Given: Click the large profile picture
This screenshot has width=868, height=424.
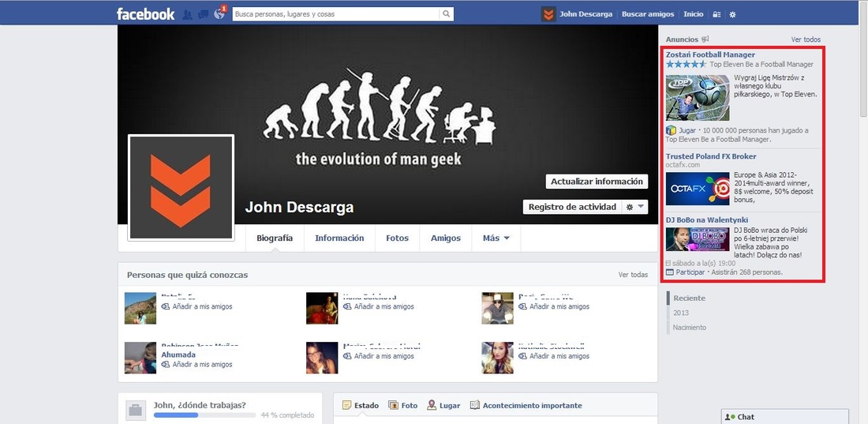Looking at the screenshot, I should coord(181,188).
